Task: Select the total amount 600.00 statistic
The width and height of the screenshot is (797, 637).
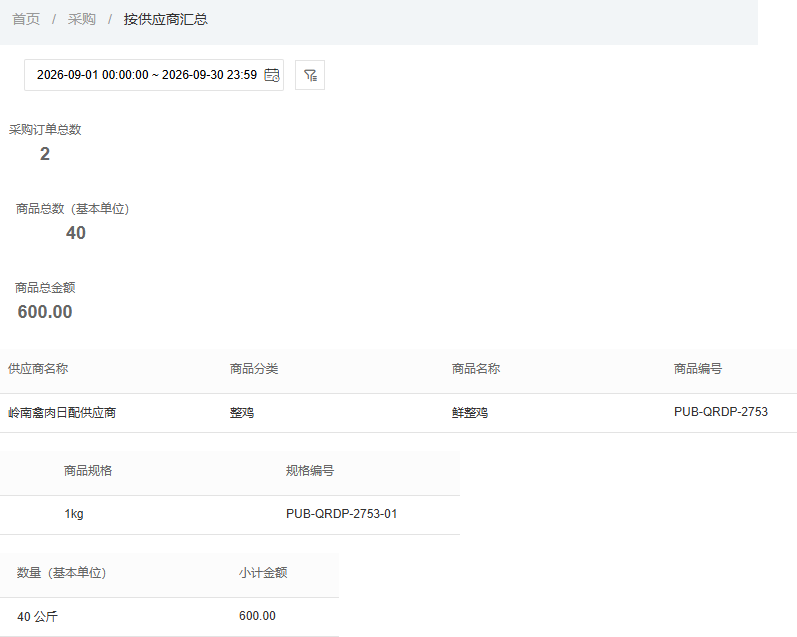Action: (45, 312)
